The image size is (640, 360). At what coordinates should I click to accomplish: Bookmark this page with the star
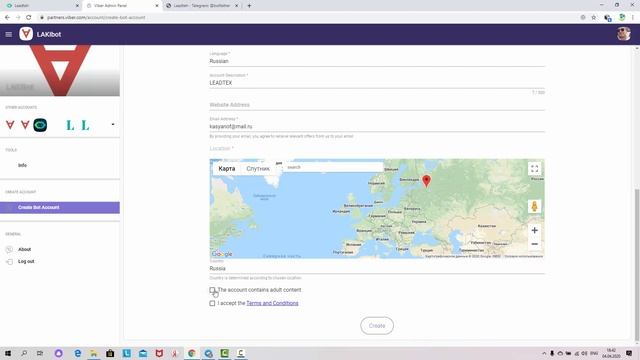click(x=594, y=18)
